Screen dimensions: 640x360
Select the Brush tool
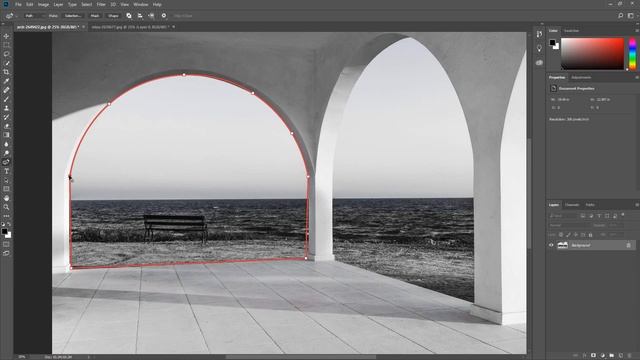(x=6, y=99)
